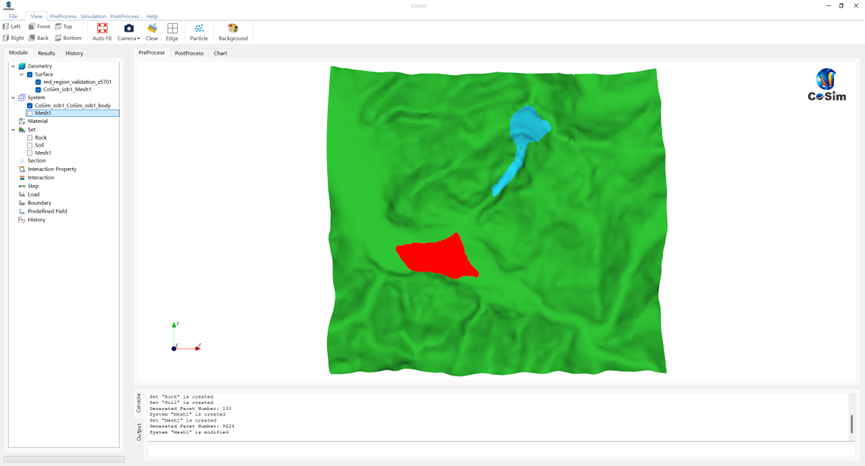The image size is (865, 466).
Task: Open the File menu
Action: pyautogui.click(x=13, y=16)
